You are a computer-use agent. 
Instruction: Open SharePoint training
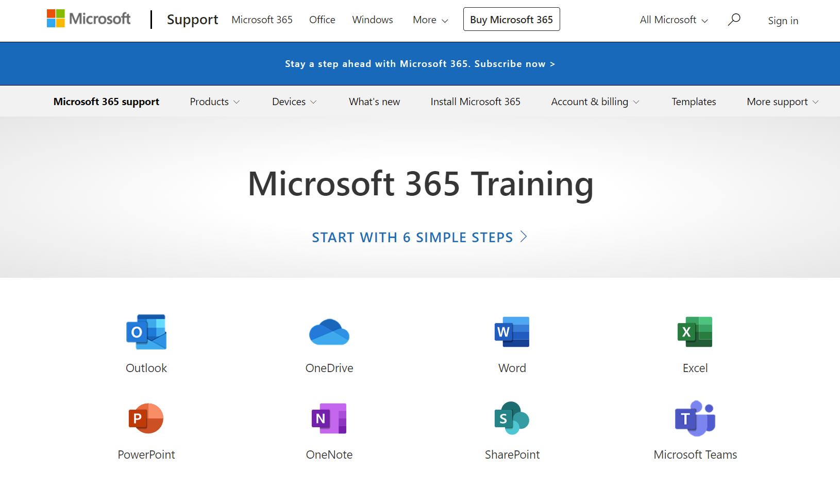[x=512, y=418]
